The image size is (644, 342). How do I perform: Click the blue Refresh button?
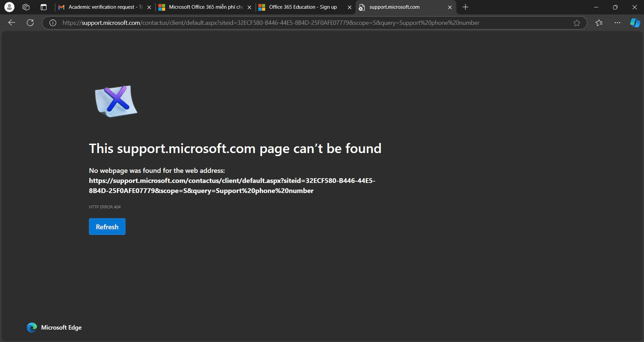pos(107,227)
